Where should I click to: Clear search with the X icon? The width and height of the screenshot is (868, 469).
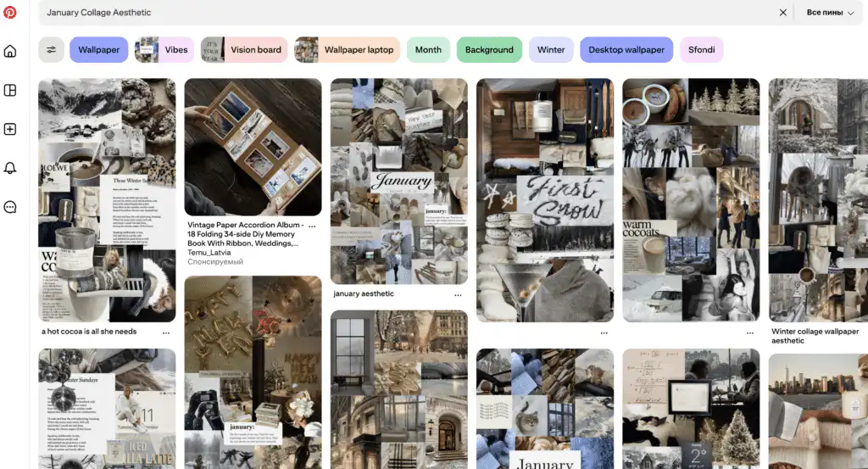[x=782, y=12]
